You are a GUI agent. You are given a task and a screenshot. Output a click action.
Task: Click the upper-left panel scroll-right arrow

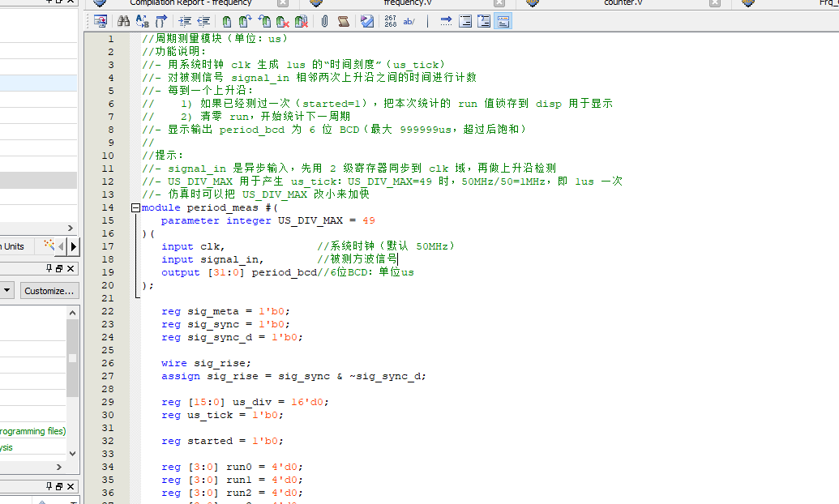[x=70, y=228]
